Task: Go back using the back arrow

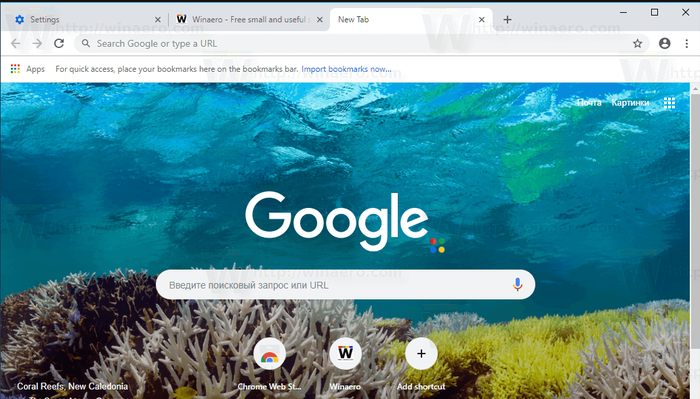Action: (x=16, y=44)
